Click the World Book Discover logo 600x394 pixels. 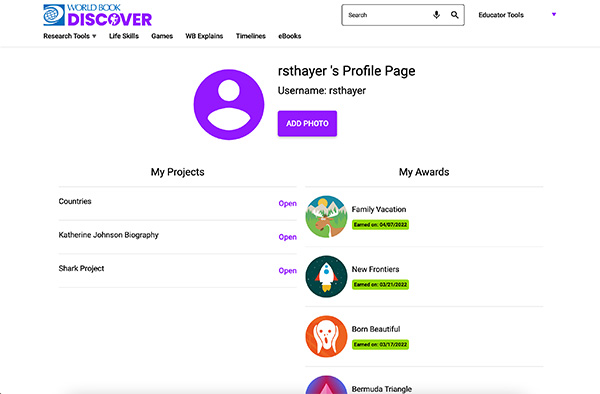coord(98,15)
